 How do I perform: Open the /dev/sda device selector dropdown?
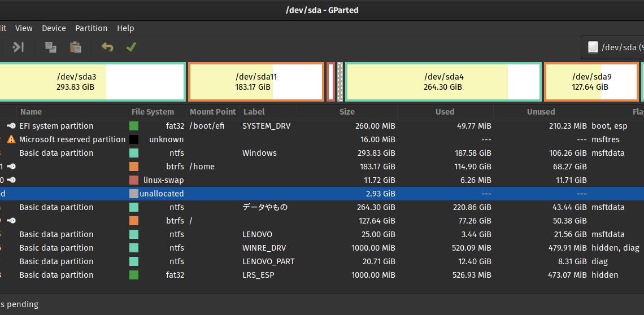pos(613,47)
